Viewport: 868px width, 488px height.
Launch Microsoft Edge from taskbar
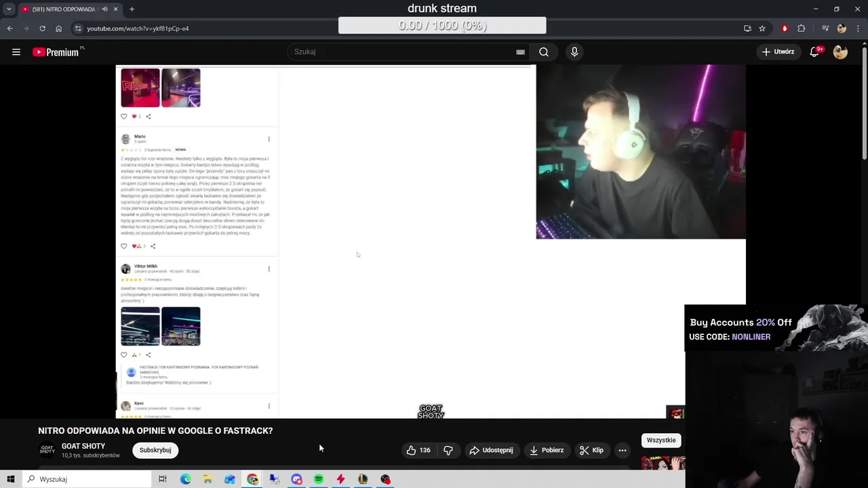pyautogui.click(x=186, y=479)
